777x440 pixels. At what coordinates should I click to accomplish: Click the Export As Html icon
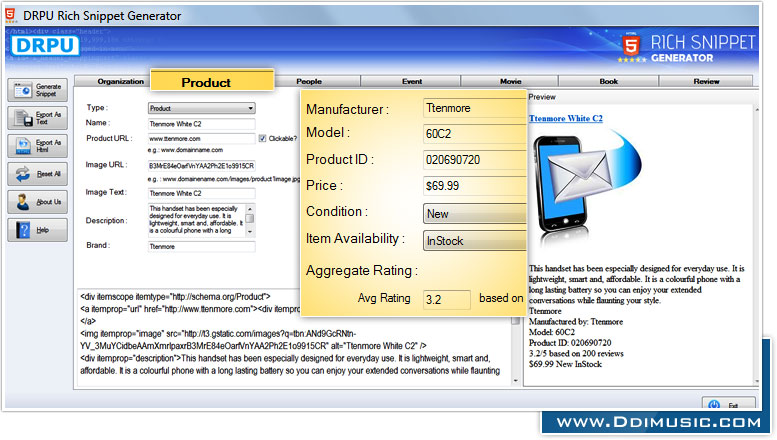click(x=22, y=146)
